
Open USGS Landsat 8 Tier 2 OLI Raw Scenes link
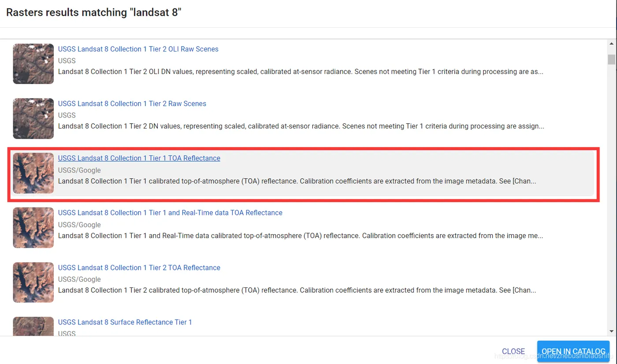pos(138,49)
